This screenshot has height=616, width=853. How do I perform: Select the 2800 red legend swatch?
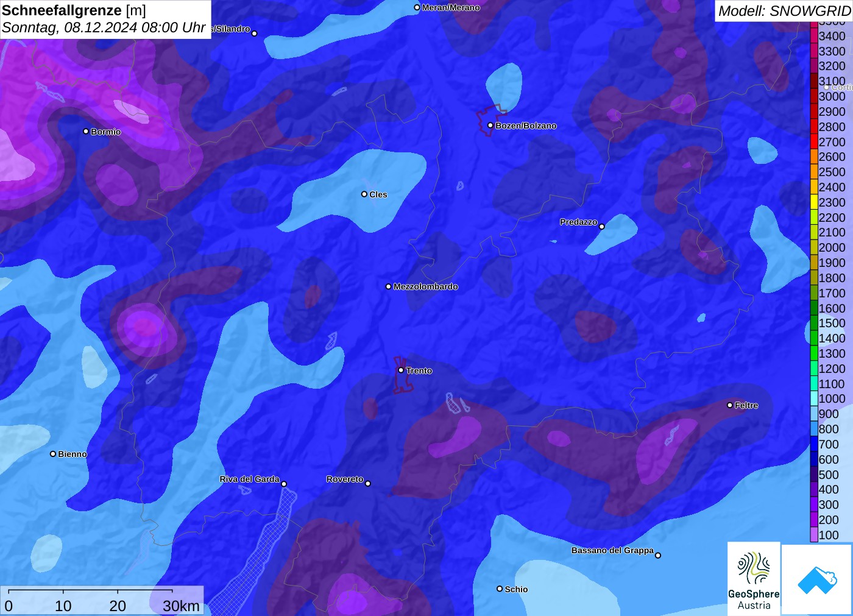pos(813,127)
